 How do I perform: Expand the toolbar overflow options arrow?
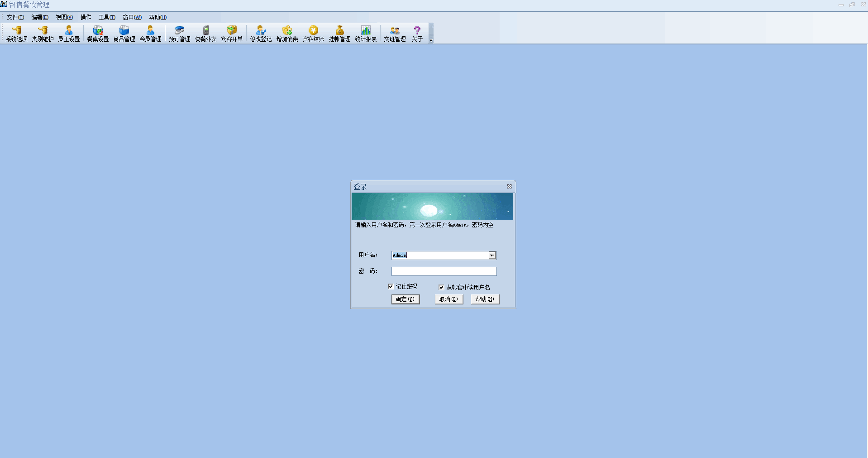pyautogui.click(x=431, y=40)
